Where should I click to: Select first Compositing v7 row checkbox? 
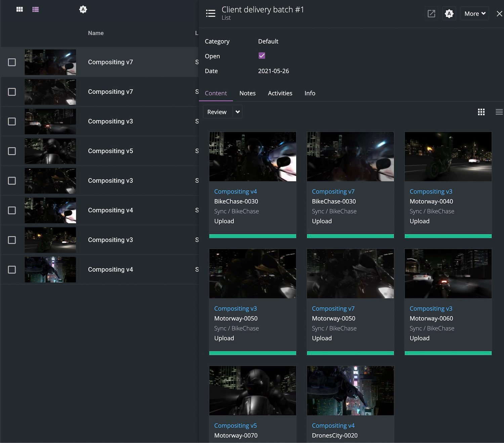click(12, 62)
